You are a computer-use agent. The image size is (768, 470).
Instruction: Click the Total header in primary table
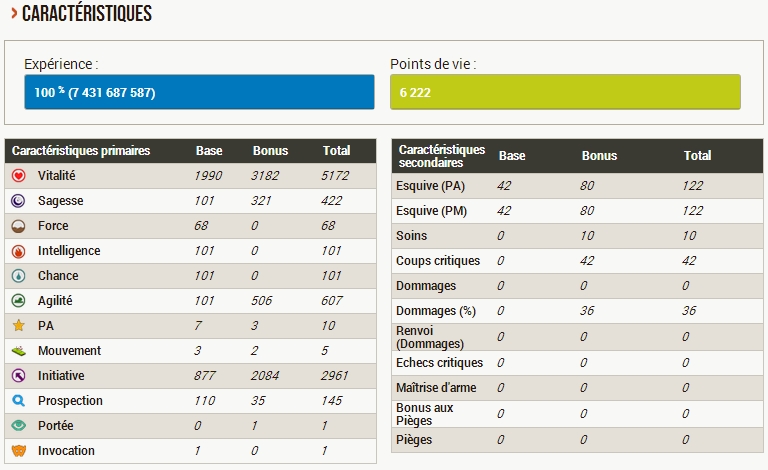[x=336, y=151]
